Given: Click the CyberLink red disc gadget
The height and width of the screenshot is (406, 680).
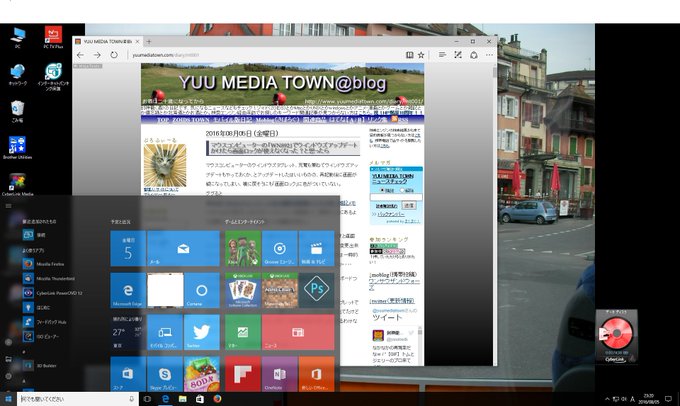Looking at the screenshot, I should click(617, 336).
